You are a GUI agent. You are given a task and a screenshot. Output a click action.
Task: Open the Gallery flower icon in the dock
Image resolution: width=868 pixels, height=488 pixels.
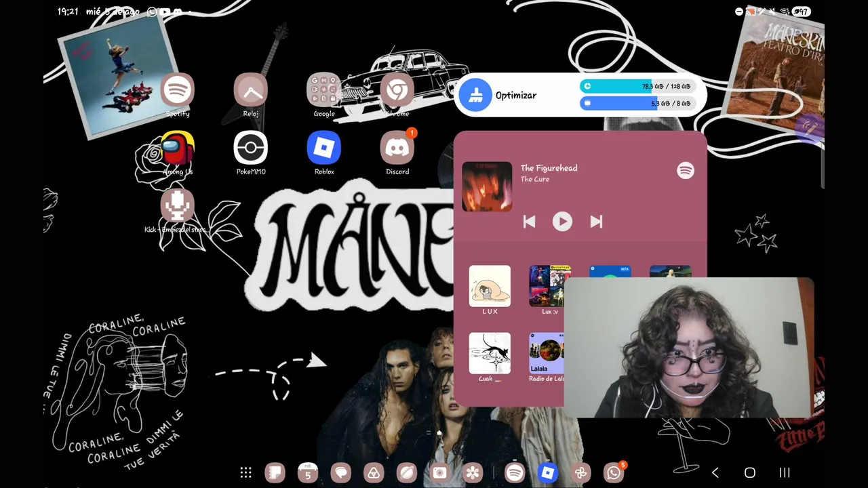[473, 473]
